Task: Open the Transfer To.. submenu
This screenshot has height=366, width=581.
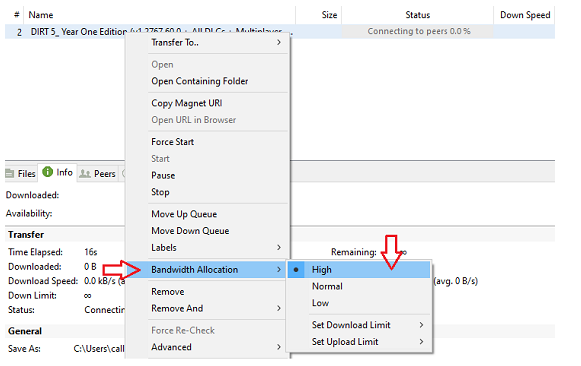Action: tap(218, 43)
